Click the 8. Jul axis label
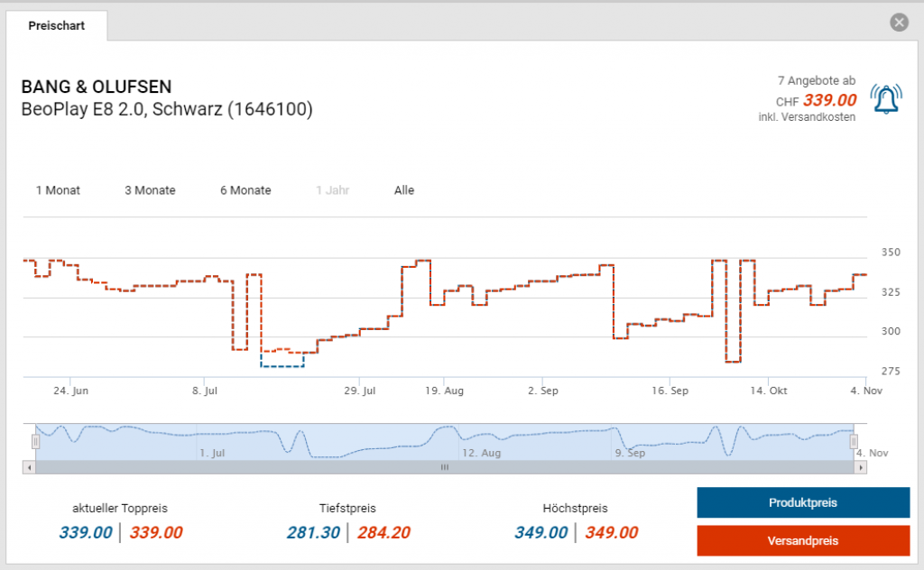Screen dimensions: 924x570 tap(205, 391)
